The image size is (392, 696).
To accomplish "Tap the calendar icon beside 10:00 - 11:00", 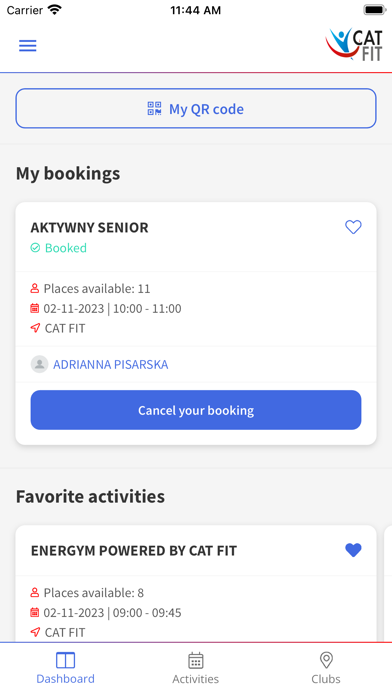I will 35,308.
